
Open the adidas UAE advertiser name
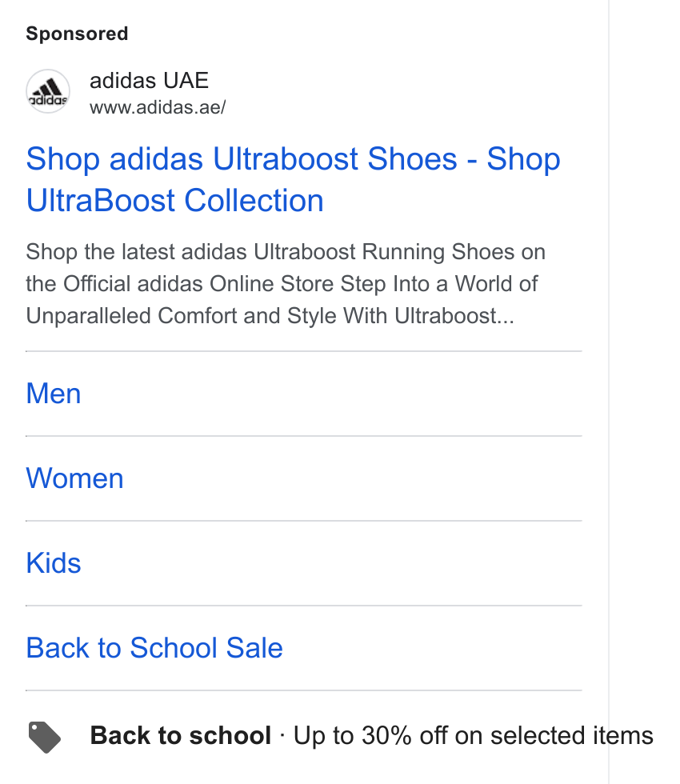point(149,81)
